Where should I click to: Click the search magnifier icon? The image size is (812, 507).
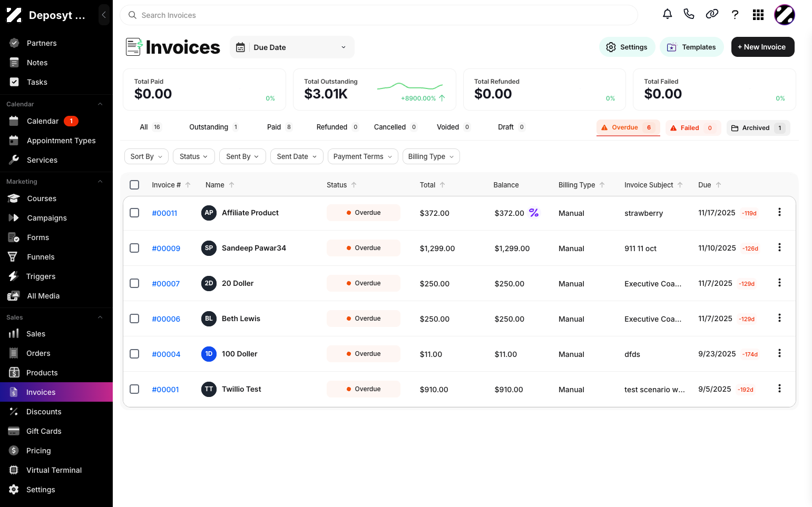point(133,15)
